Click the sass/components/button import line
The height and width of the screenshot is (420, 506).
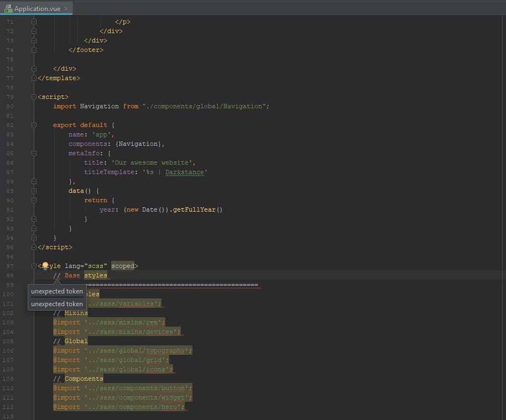123,388
